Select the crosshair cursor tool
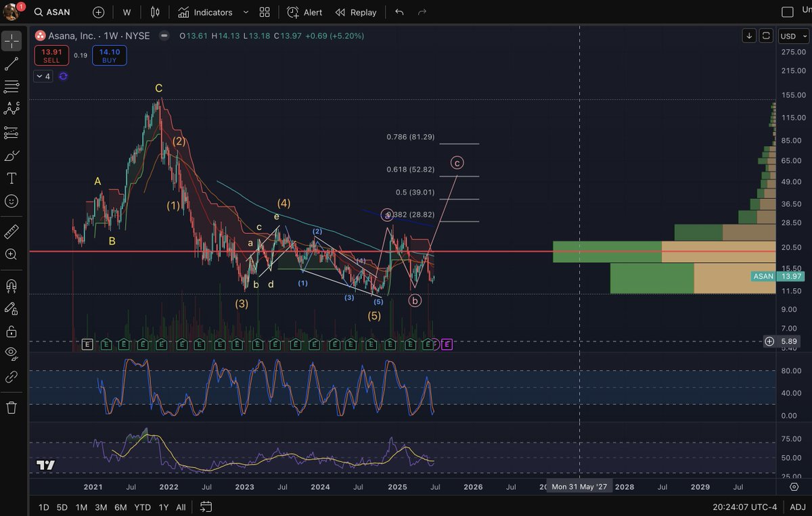Image resolution: width=812 pixels, height=516 pixels. click(x=12, y=41)
